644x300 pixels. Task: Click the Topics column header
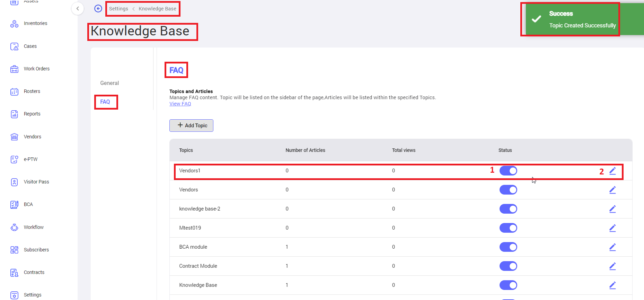[186, 150]
